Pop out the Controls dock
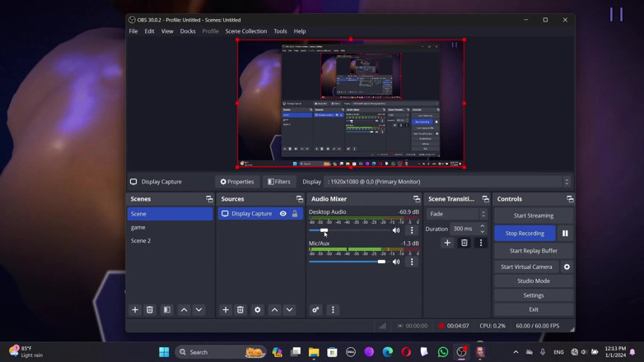644x362 pixels. click(x=570, y=199)
